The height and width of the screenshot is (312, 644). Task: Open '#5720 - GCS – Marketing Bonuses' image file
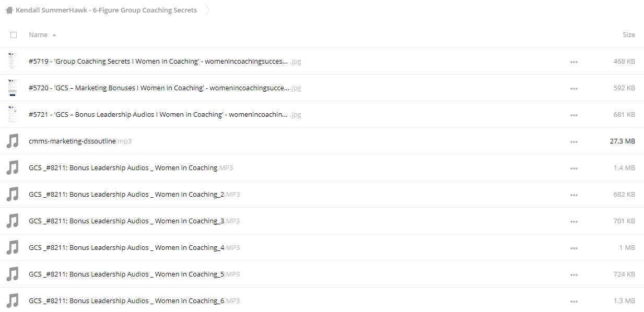[x=165, y=88]
